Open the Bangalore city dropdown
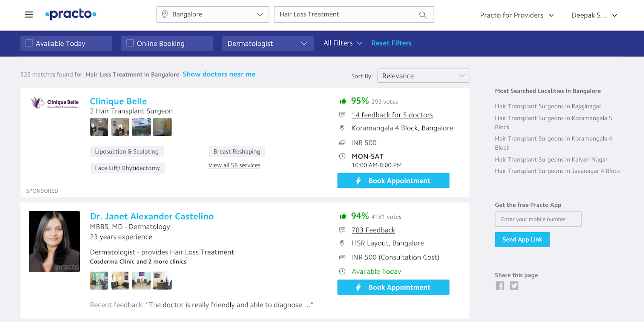644x322 pixels. (213, 14)
